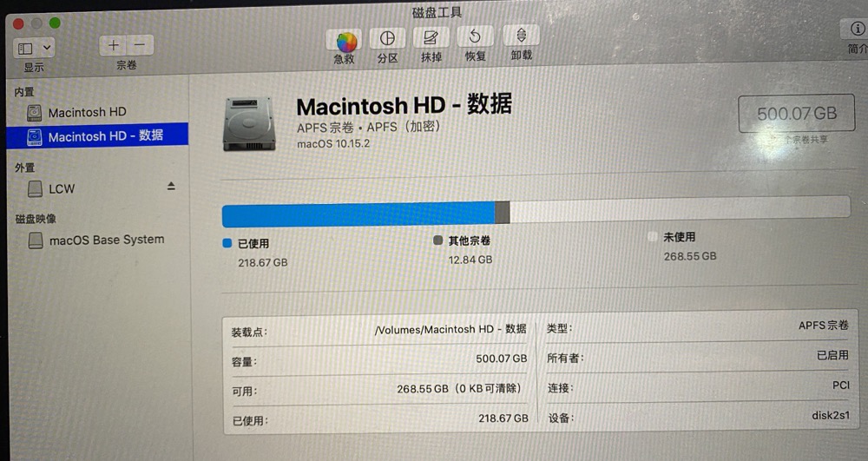Click the macOS 10.15.2 version text
The width and height of the screenshot is (868, 461).
(x=333, y=144)
